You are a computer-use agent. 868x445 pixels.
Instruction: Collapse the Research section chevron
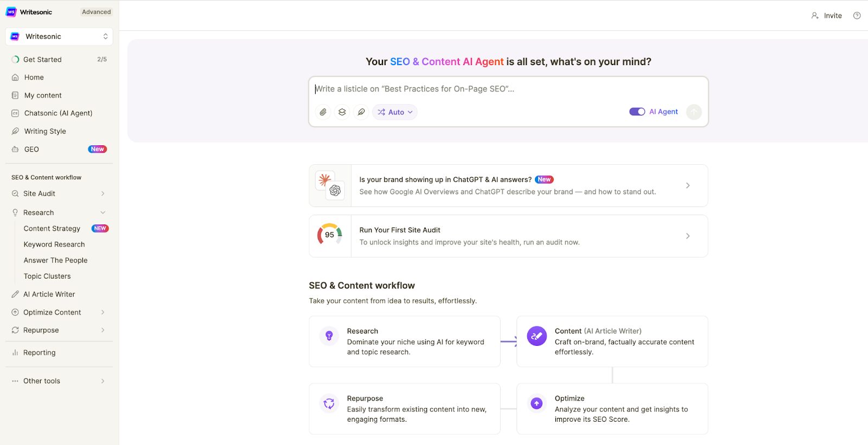tap(103, 212)
